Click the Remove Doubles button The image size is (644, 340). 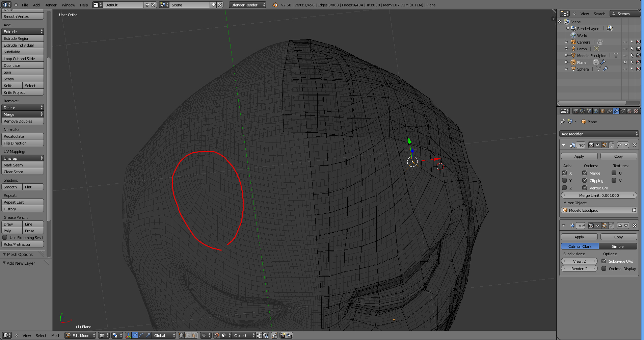[23, 121]
